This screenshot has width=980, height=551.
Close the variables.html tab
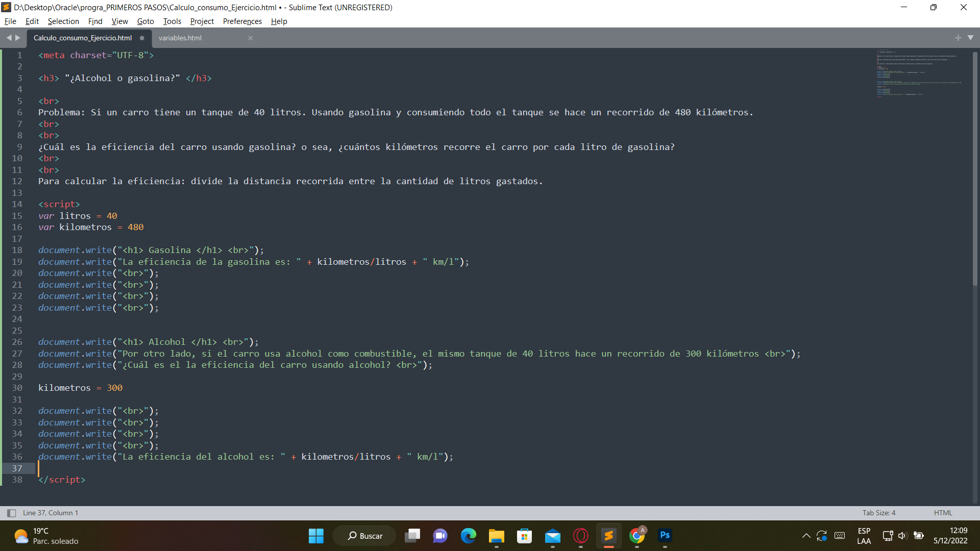[250, 38]
